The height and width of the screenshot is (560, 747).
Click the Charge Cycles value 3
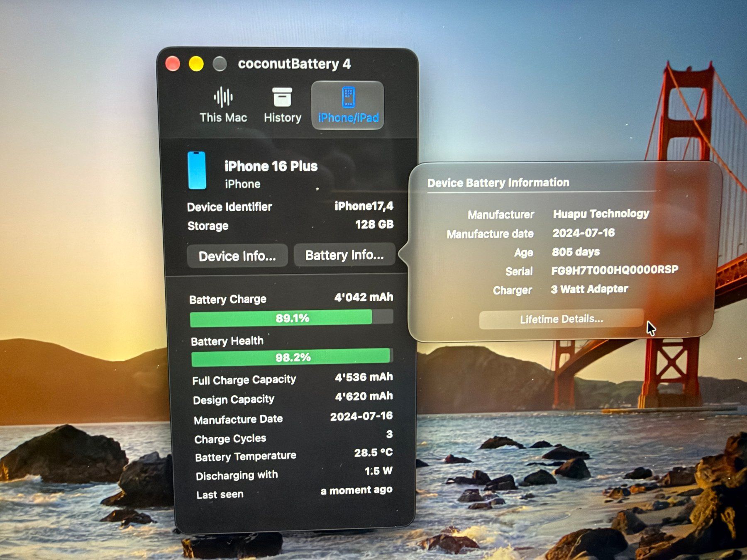pos(389,434)
